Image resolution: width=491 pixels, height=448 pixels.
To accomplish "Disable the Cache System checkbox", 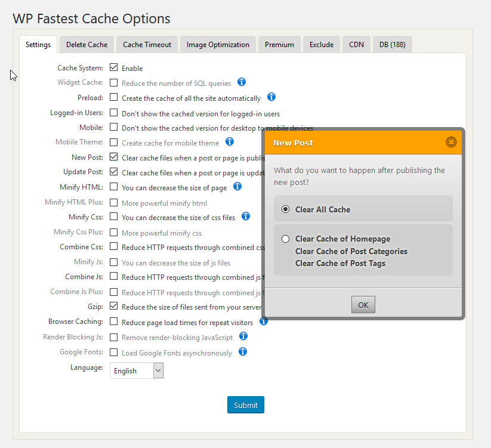I will pos(114,68).
